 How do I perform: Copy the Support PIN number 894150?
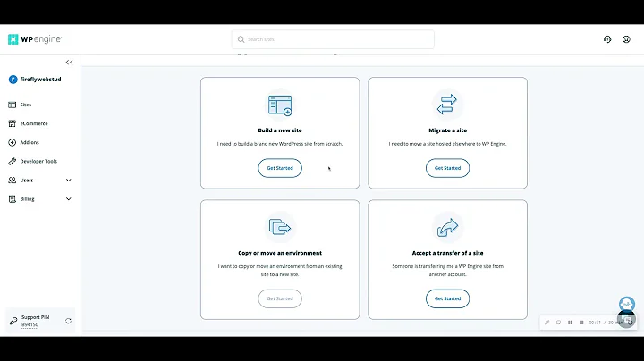point(30,324)
